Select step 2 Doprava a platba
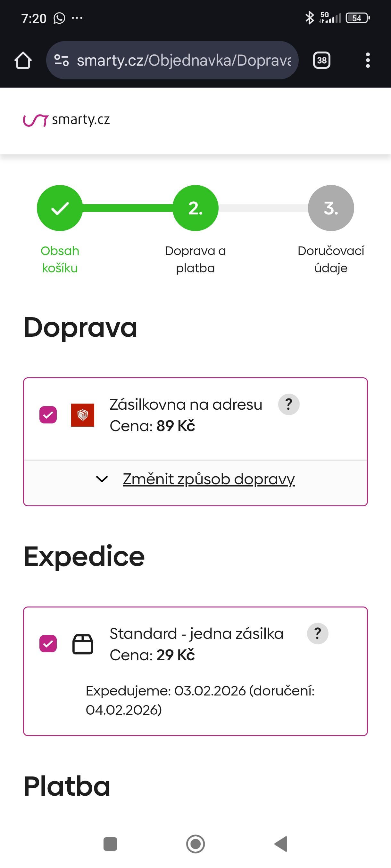 click(x=195, y=208)
